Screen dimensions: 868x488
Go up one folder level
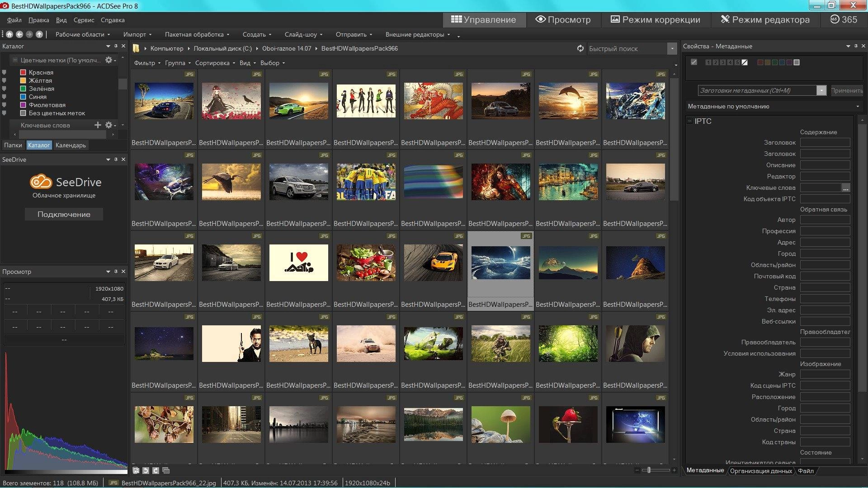click(x=39, y=34)
